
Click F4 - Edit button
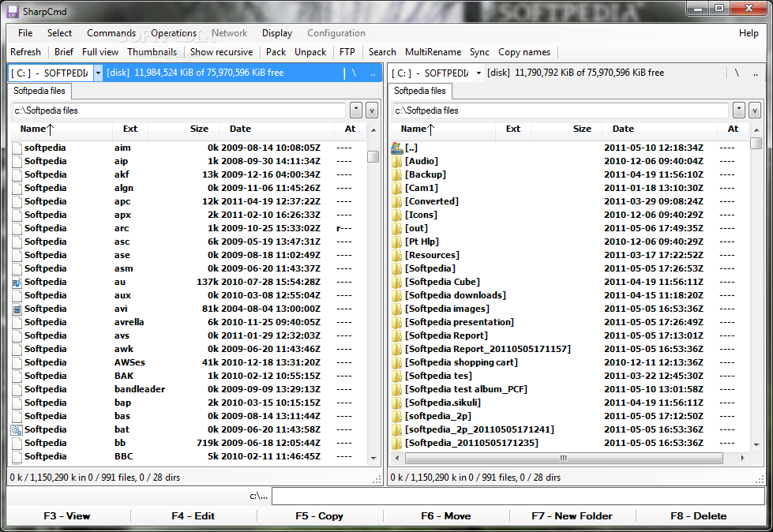pyautogui.click(x=193, y=515)
